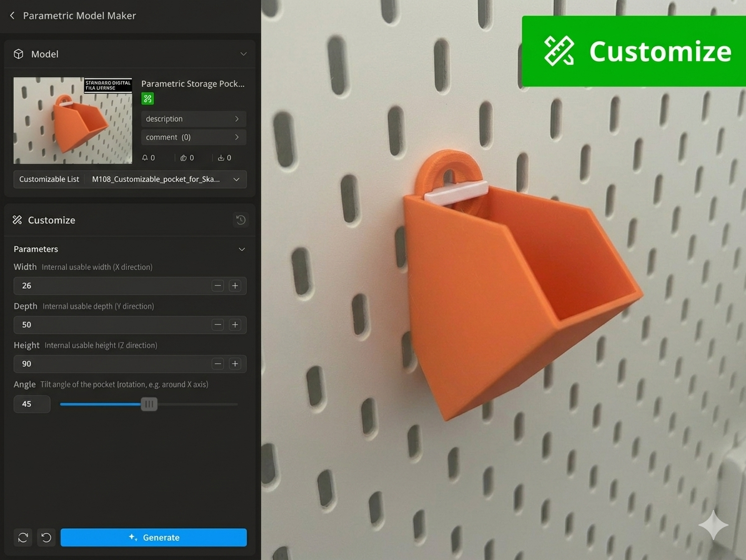Increase Width with the plus button
Image resolution: width=746 pixels, height=560 pixels.
pyautogui.click(x=235, y=286)
